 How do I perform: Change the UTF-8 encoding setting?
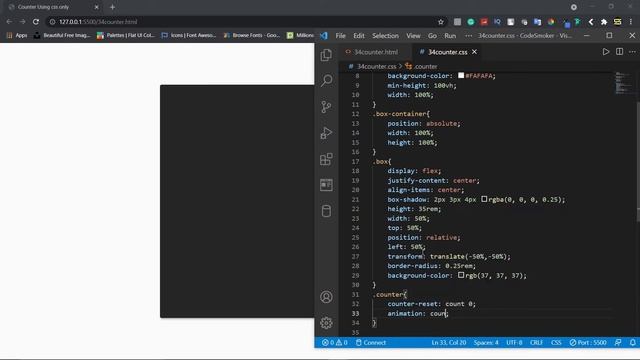tap(514, 342)
